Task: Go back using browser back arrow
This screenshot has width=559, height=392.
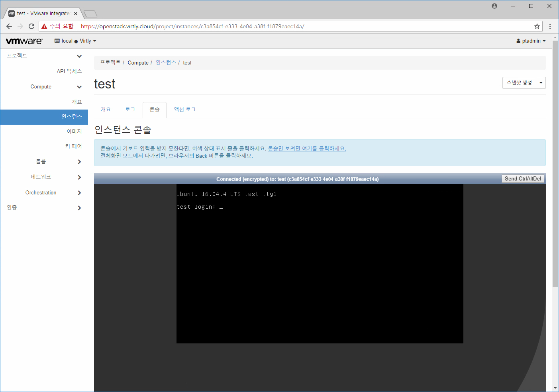Action: coord(9,26)
